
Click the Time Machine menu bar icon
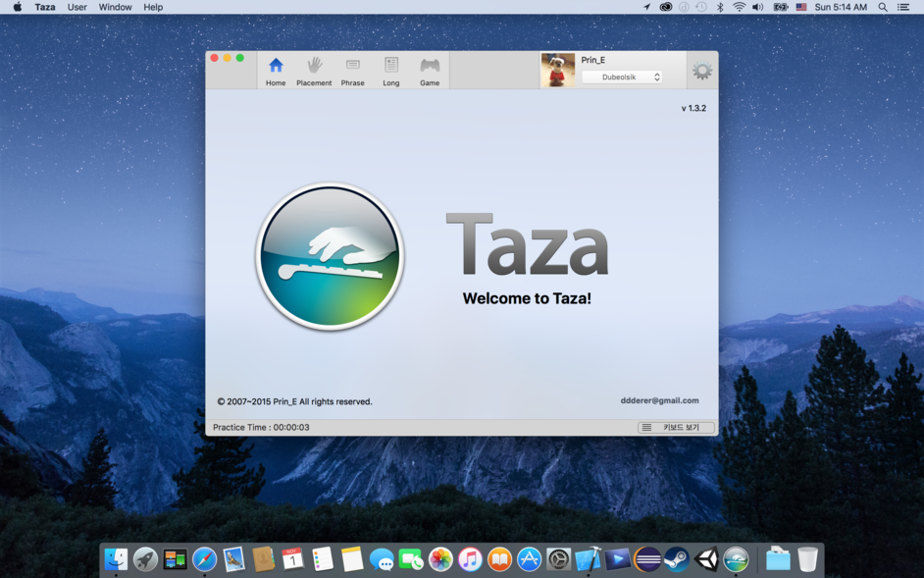pyautogui.click(x=701, y=7)
